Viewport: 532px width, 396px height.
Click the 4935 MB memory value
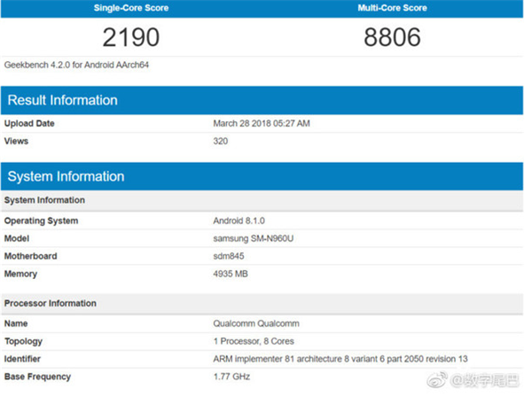click(232, 274)
